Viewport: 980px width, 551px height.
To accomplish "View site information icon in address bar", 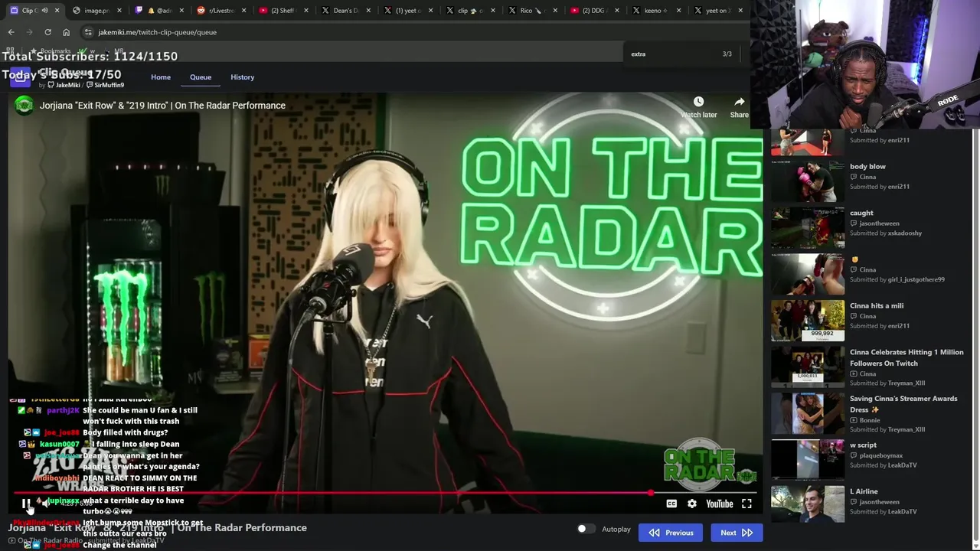I will click(89, 32).
